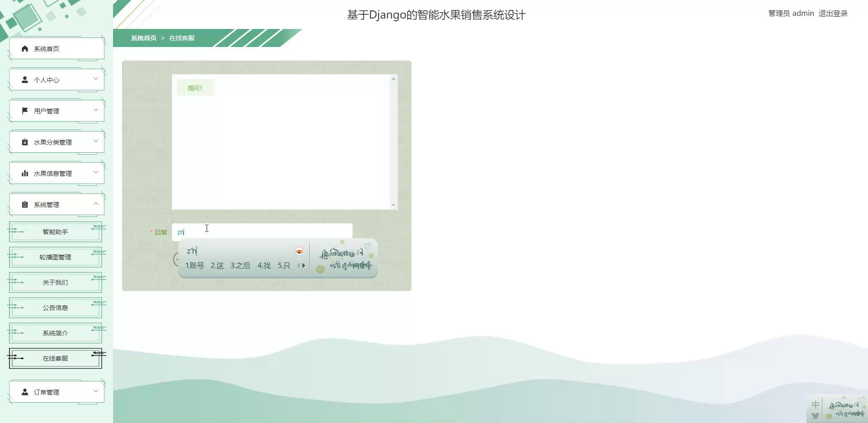
Task: Click the page title 基于Django的智能水果销售系统设计
Action: point(436,15)
